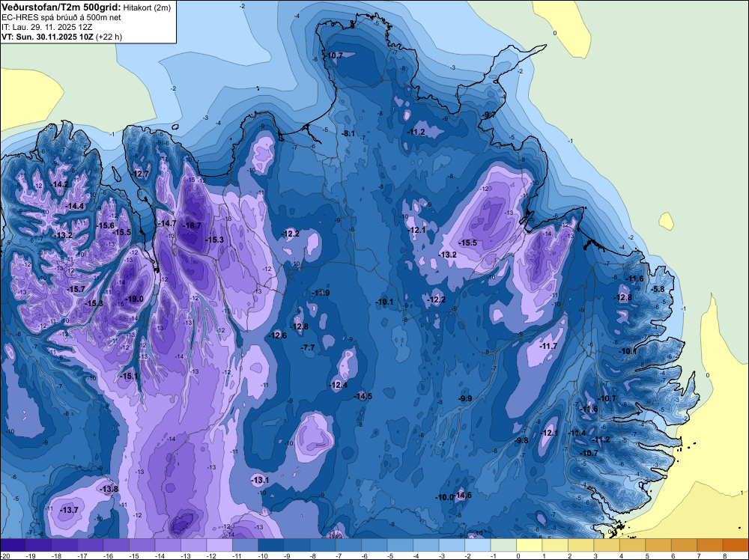Image resolution: width=749 pixels, height=560 pixels.
Task: Click the -9.8 temperature label
Action: click(521, 441)
